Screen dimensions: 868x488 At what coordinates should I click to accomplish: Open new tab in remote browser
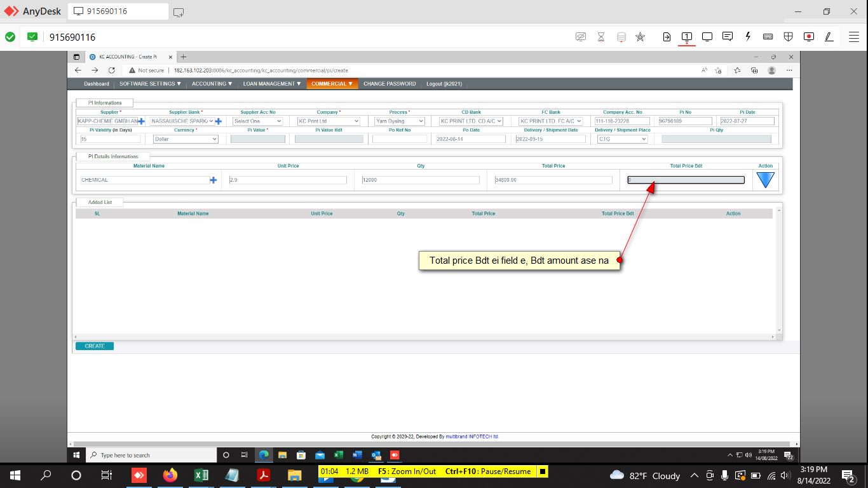183,57
